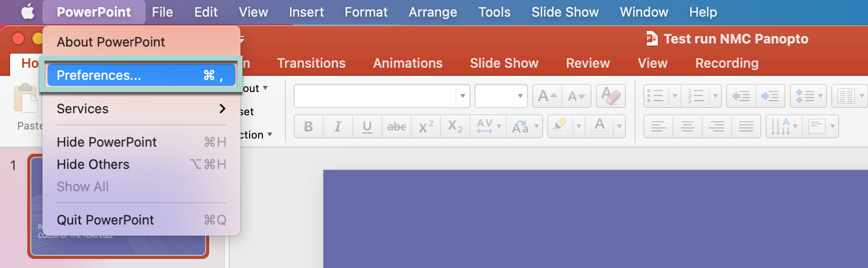
Task: Click the Increase Indent icon
Action: coord(769,96)
